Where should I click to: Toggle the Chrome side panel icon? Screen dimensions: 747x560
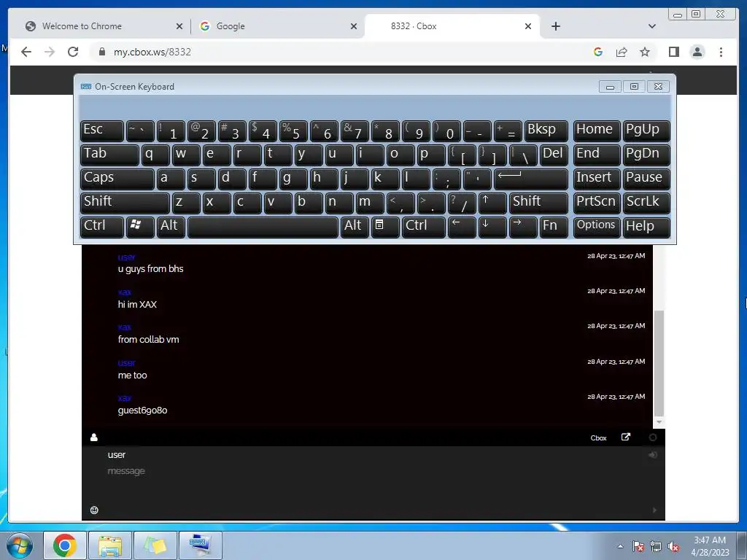(x=673, y=52)
